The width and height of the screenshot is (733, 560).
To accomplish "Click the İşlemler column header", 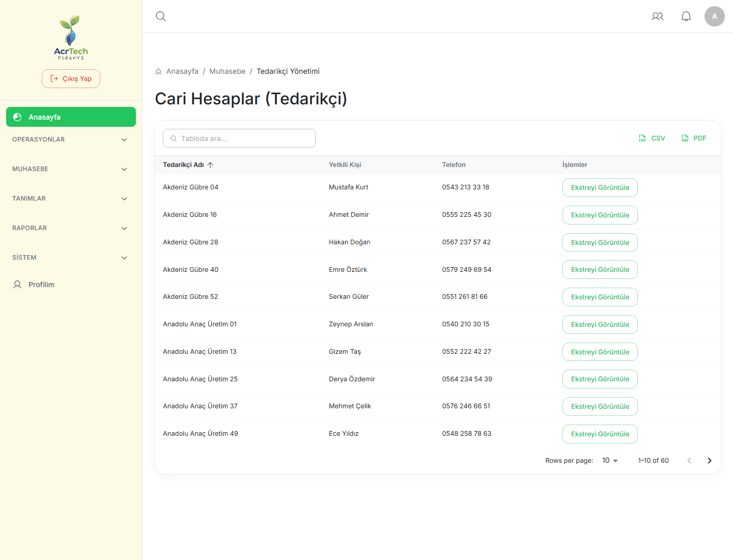I will click(575, 165).
